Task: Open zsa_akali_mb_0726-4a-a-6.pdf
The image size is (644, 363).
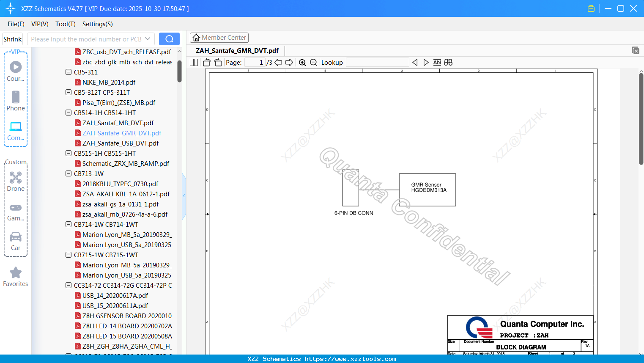Action: 125,214
